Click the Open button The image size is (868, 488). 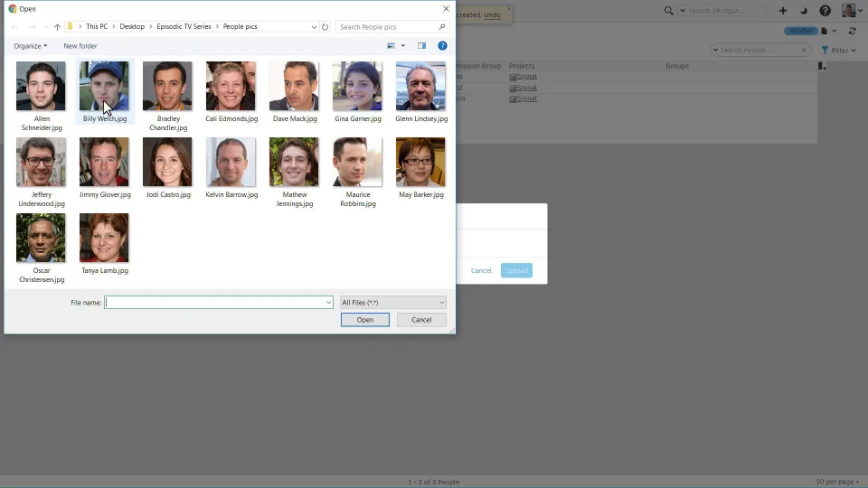point(364,320)
